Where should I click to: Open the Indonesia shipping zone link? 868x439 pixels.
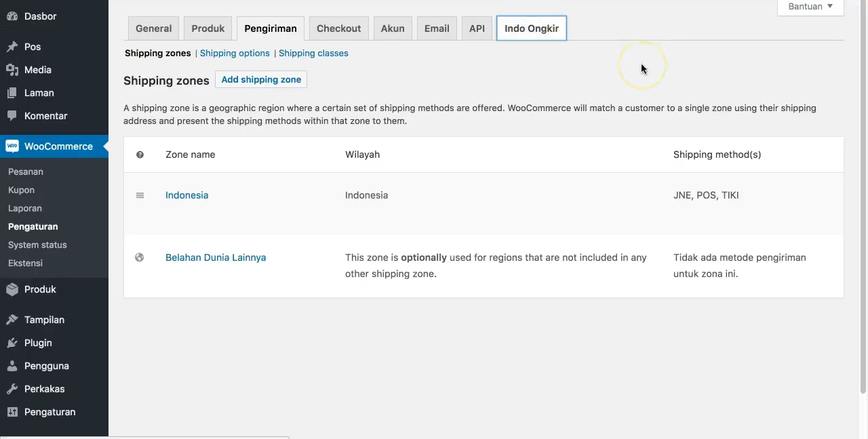point(186,195)
